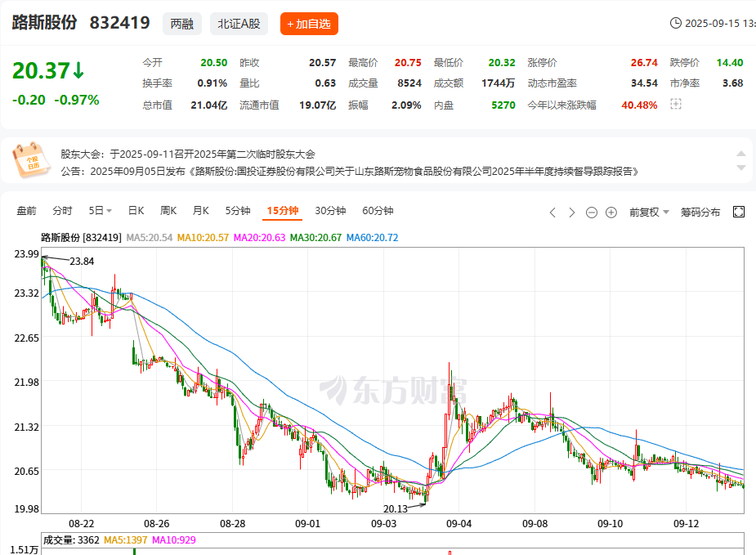The width and height of the screenshot is (756, 555).
Task: Open the 筹码分布 panel
Action: pyautogui.click(x=700, y=213)
